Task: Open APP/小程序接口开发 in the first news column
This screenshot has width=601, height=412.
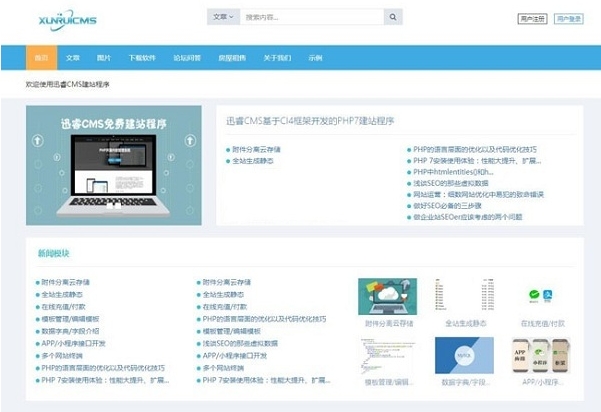Action: (x=73, y=343)
